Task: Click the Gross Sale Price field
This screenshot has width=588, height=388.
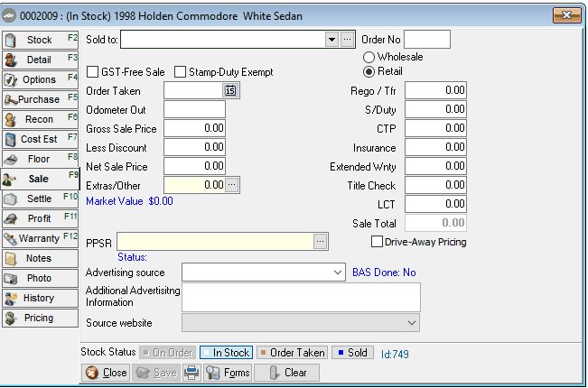Action: (194, 128)
